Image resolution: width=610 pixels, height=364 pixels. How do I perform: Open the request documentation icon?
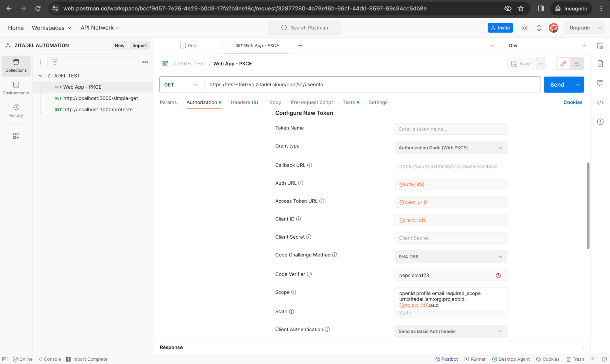pos(600,64)
